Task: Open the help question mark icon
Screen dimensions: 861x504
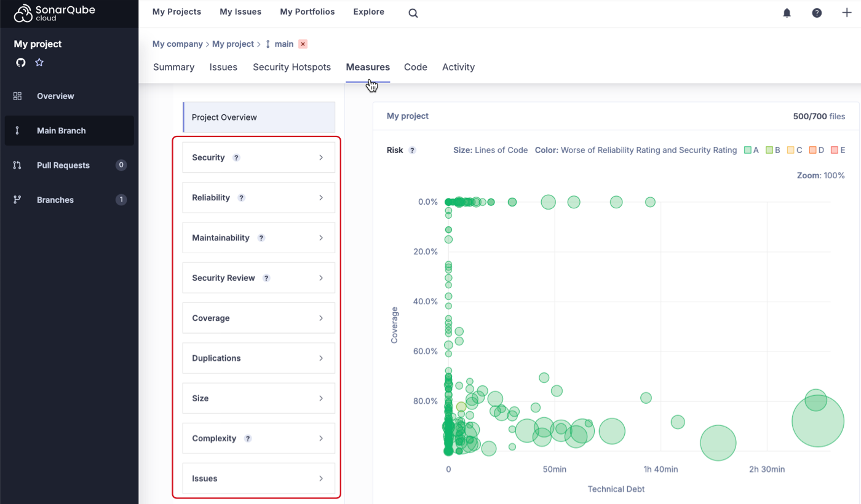Action: click(x=817, y=13)
